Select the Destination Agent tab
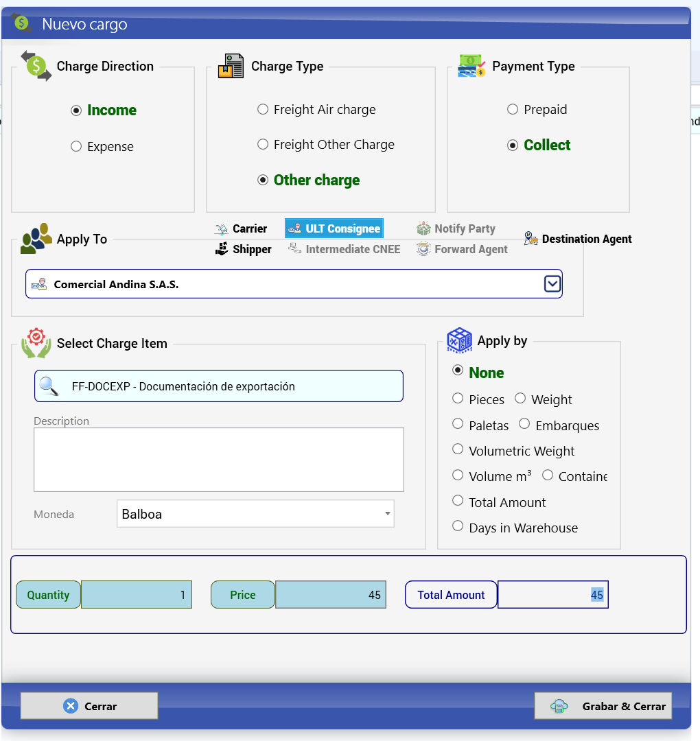 [x=578, y=239]
